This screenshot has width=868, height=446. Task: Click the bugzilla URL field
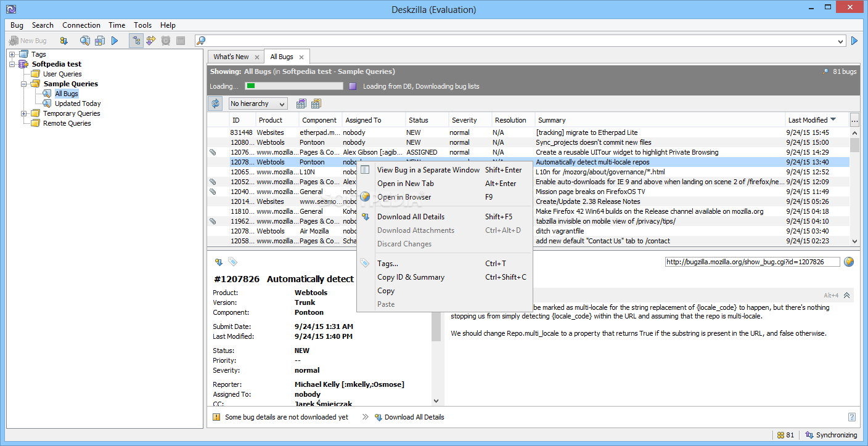[752, 262]
